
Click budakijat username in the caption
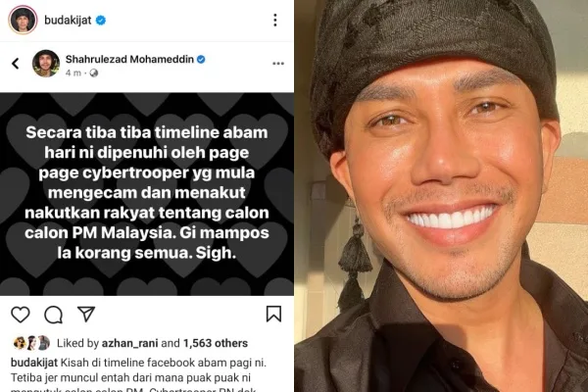pyautogui.click(x=34, y=363)
